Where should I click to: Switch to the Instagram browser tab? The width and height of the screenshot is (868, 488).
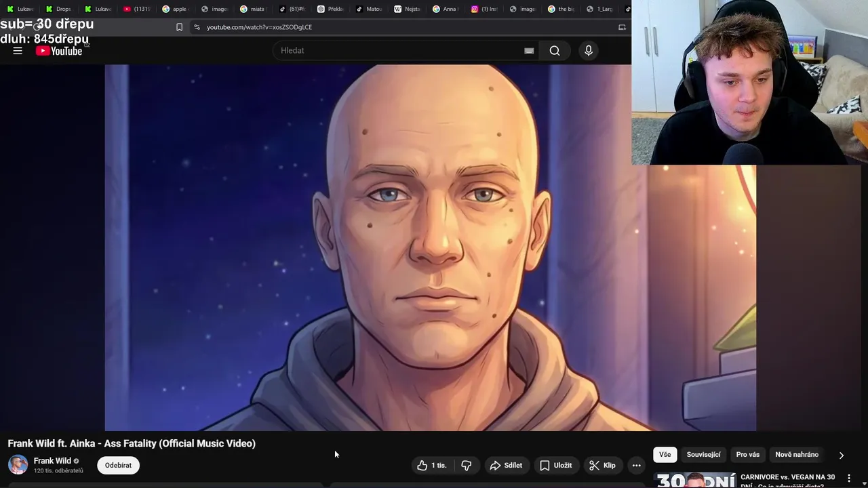[x=485, y=9]
